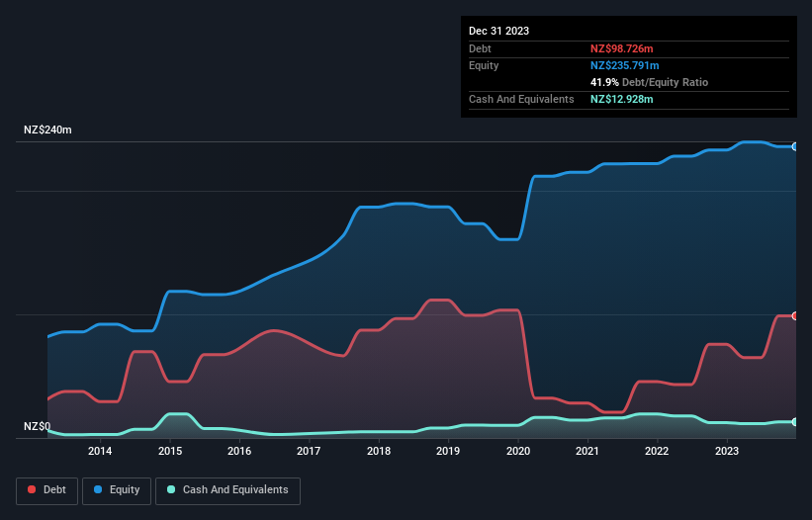Click the Equity row label in tooltip

tap(484, 65)
